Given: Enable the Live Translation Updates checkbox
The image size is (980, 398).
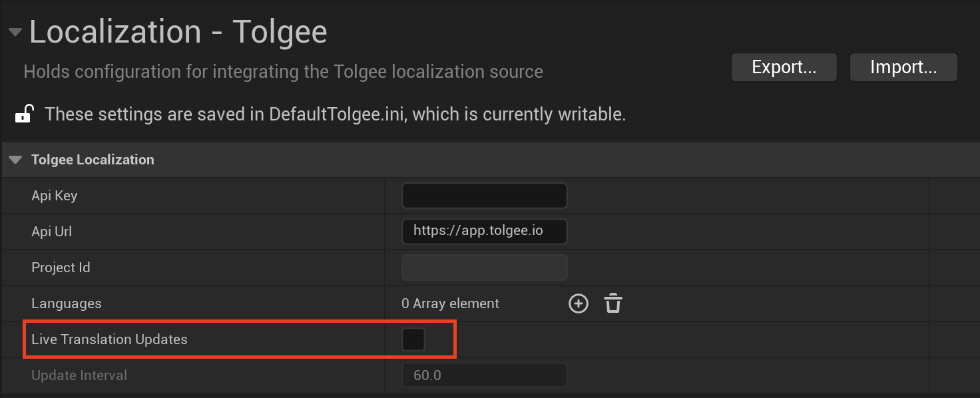Looking at the screenshot, I should (413, 339).
